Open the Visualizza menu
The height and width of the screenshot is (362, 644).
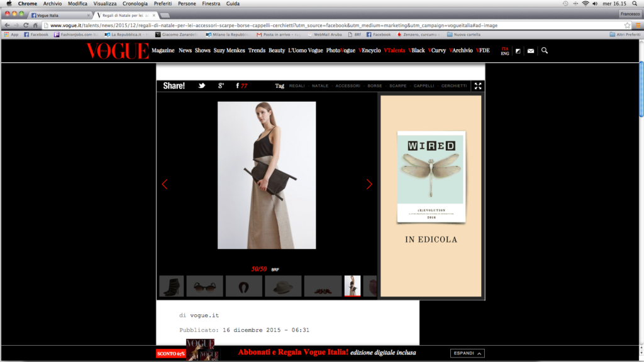pyautogui.click(x=105, y=3)
